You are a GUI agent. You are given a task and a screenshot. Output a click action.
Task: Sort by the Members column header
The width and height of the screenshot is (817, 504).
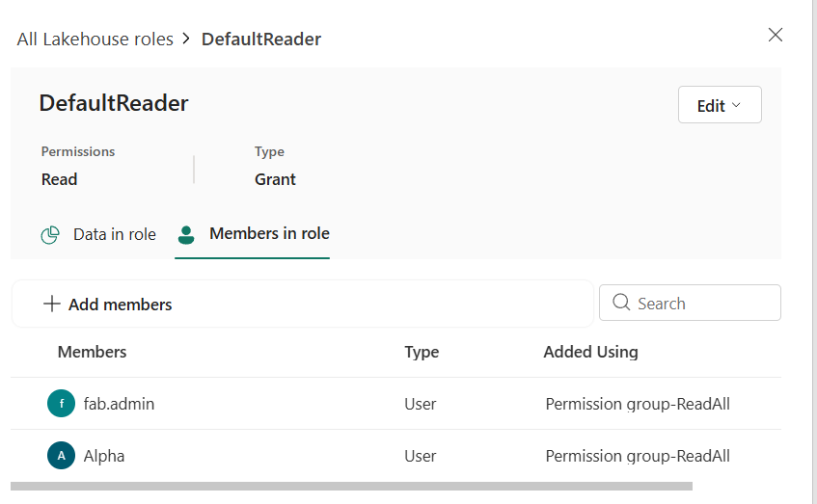tap(92, 352)
